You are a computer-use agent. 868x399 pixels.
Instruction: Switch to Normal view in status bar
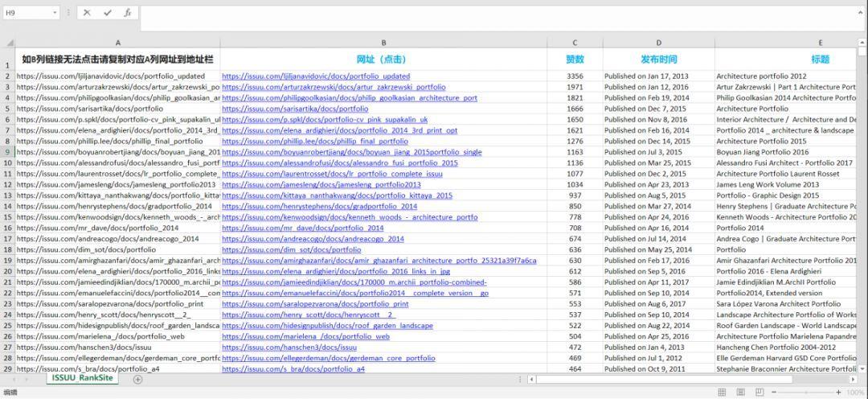pos(722,393)
